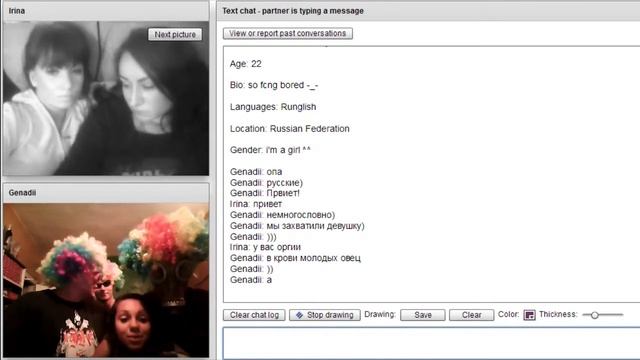Clear the chat log
640x360 pixels.
(x=254, y=315)
